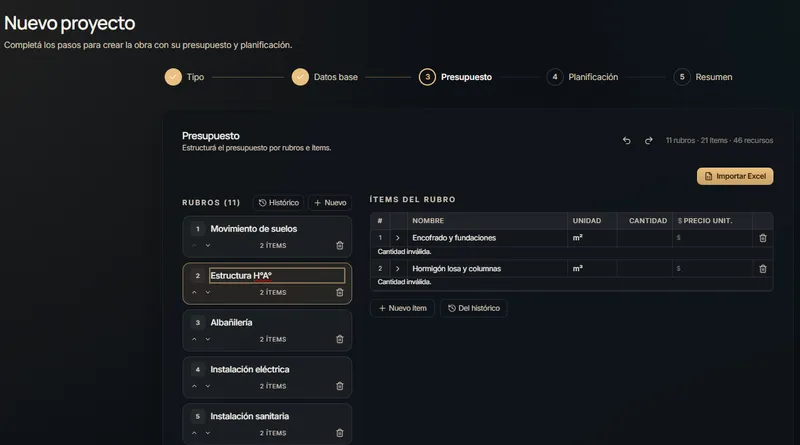
Task: Delete the Albañilería rubro via trash icon
Action: (x=340, y=339)
